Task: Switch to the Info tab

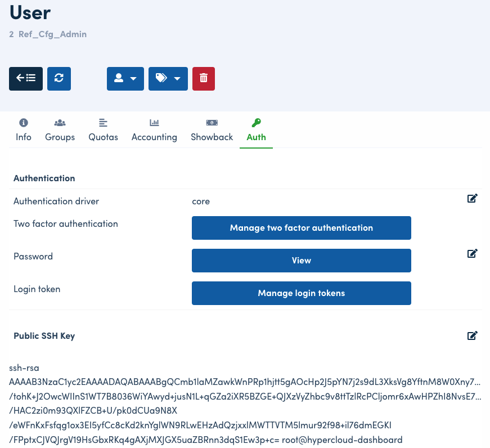Action: pyautogui.click(x=24, y=131)
